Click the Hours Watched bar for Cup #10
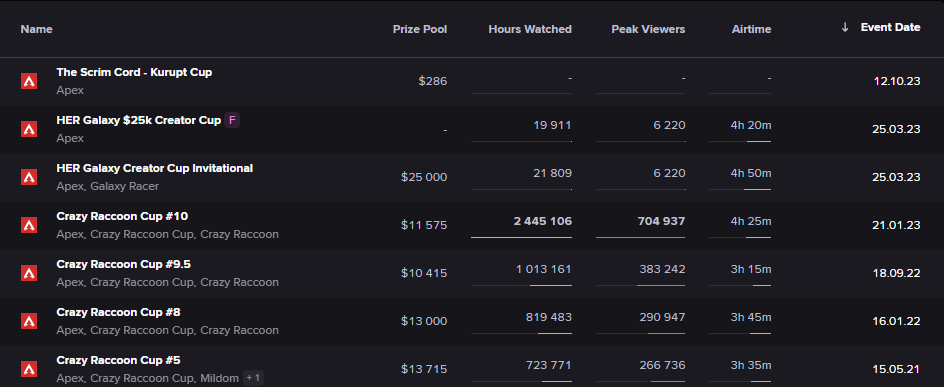This screenshot has height=387, width=944. tap(521, 237)
